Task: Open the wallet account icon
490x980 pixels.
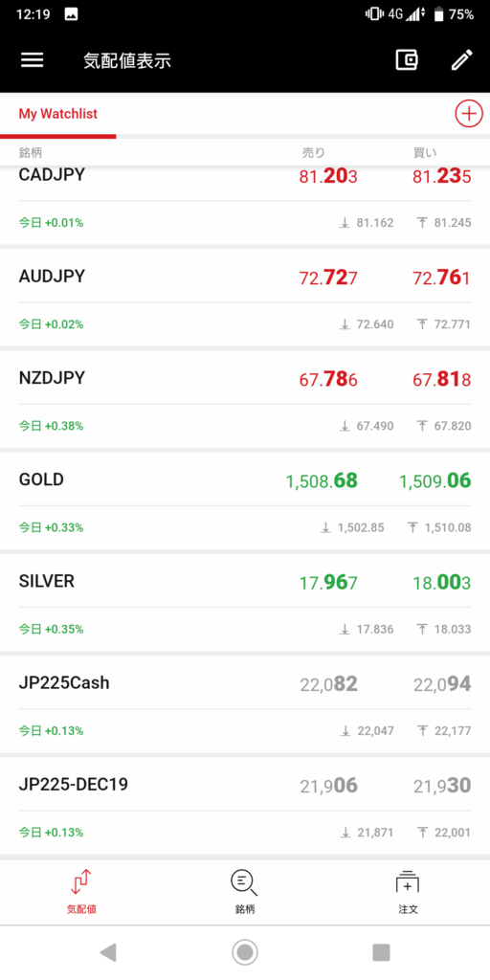Action: [x=407, y=60]
